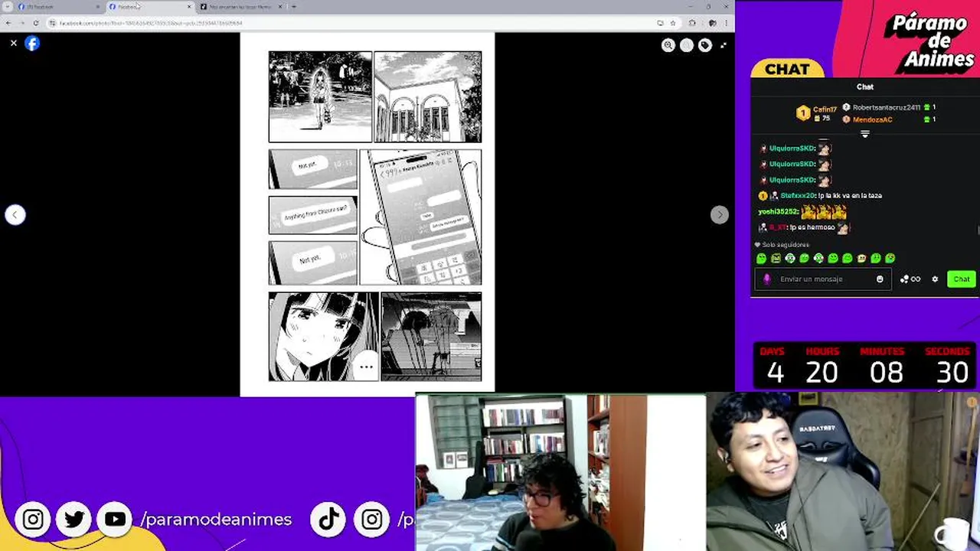This screenshot has height=551, width=980.
Task: Click the green Chat send button
Action: point(962,279)
